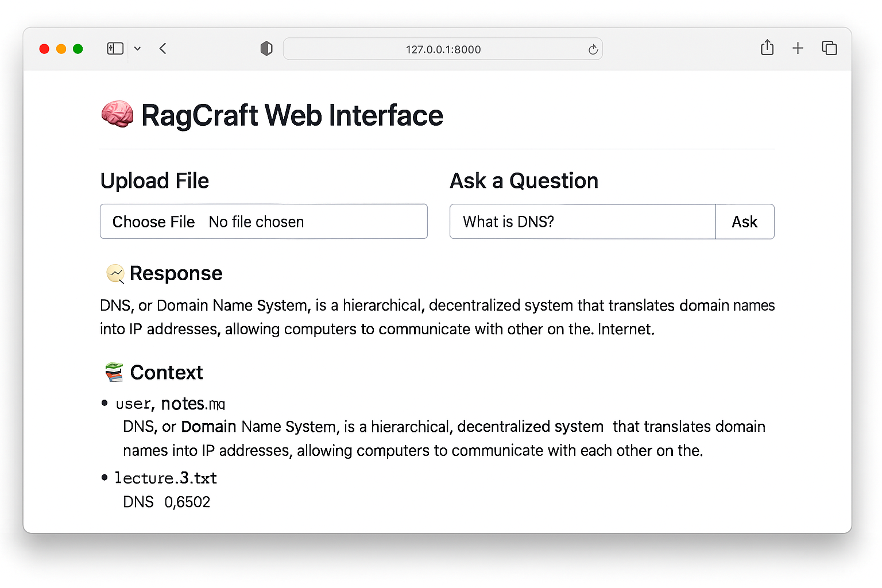Viewport: 882px width, 588px height.
Task: Click the context snippet under user notes
Action: [444, 439]
